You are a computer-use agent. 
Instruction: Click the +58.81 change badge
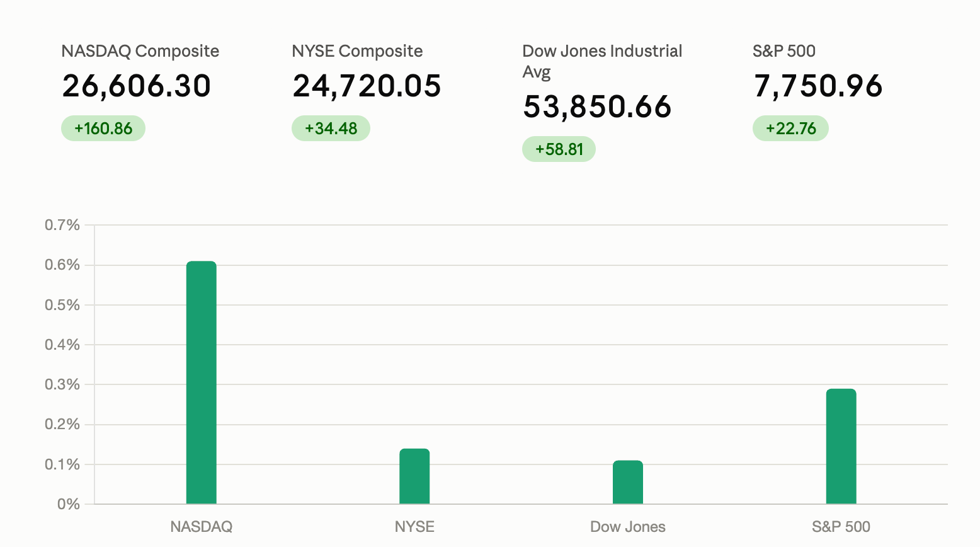[559, 149]
